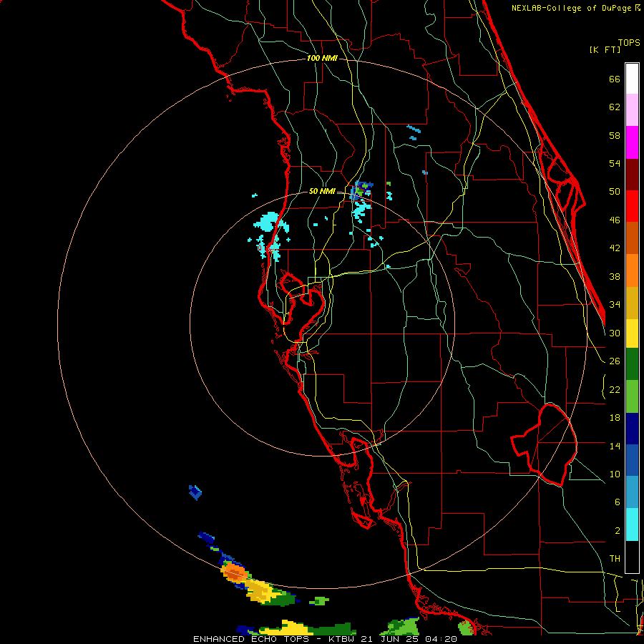Viewport: 644px width, 644px height.
Task: Click the 66 value on the legend
Action: (x=615, y=79)
